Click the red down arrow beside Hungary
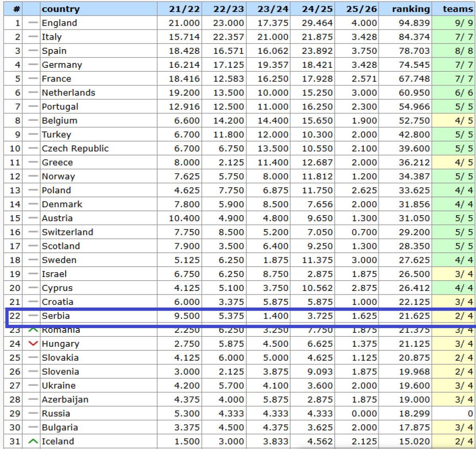The width and height of the screenshot is (476, 449). (33, 344)
